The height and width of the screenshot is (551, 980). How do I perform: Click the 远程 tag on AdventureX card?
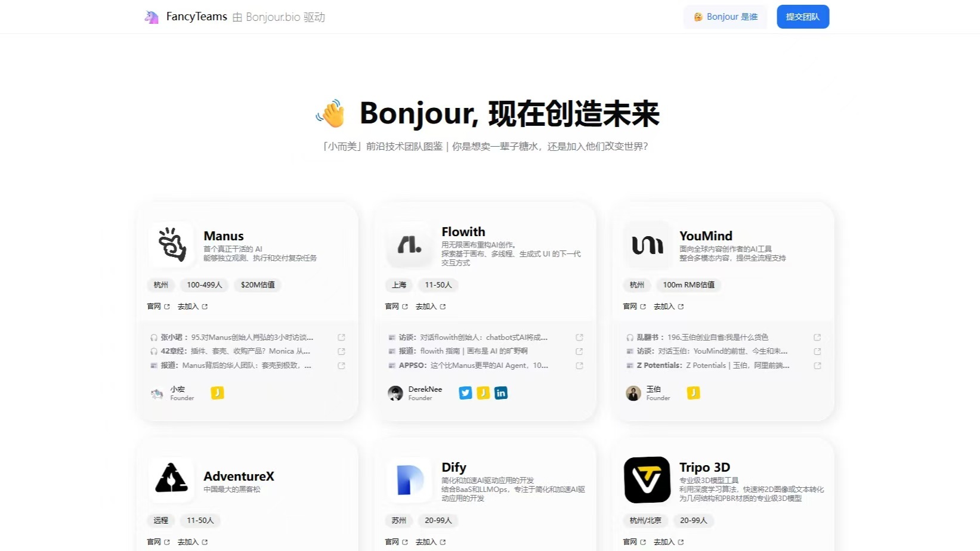point(161,521)
